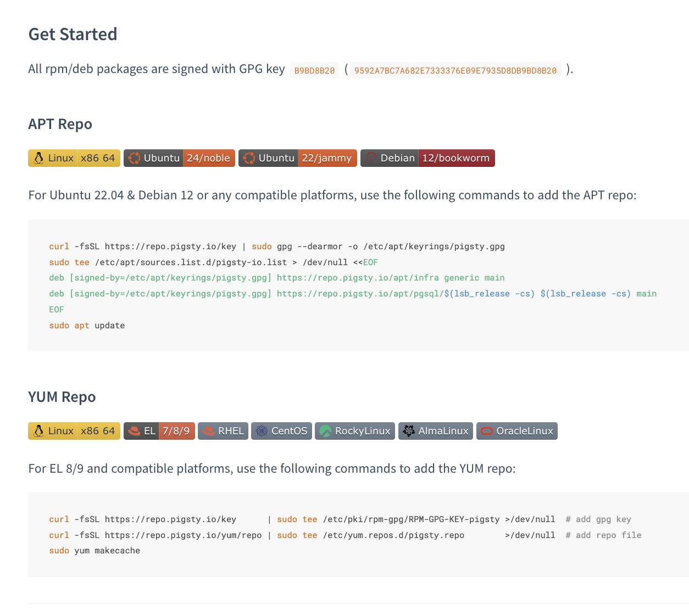Image resolution: width=689 pixels, height=616 pixels.
Task: Click the Ubuntu logo on 24/noble badge
Action: point(135,158)
